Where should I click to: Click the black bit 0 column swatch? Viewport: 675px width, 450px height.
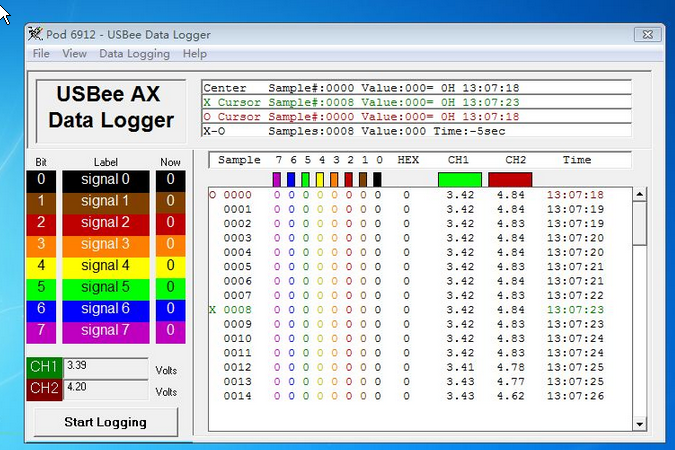(377, 180)
